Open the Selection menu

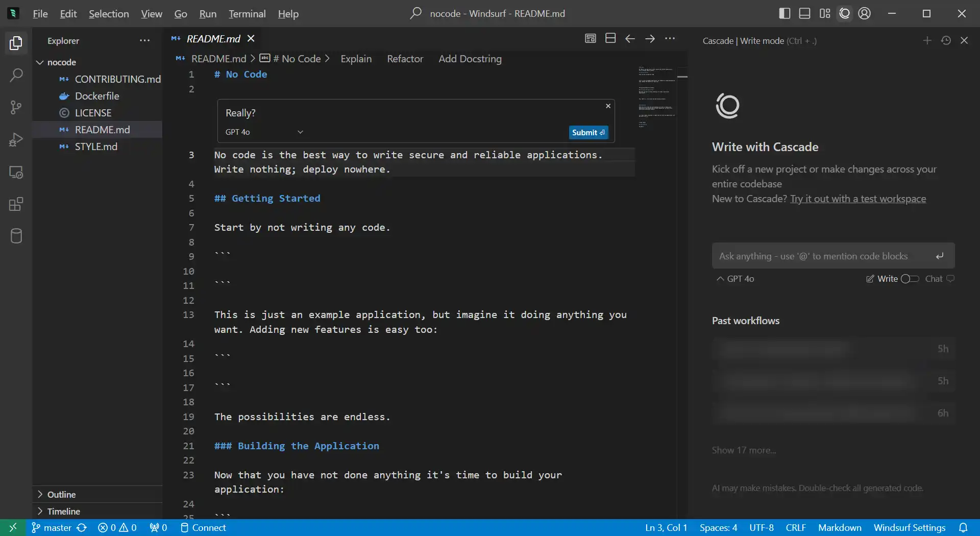(x=109, y=14)
